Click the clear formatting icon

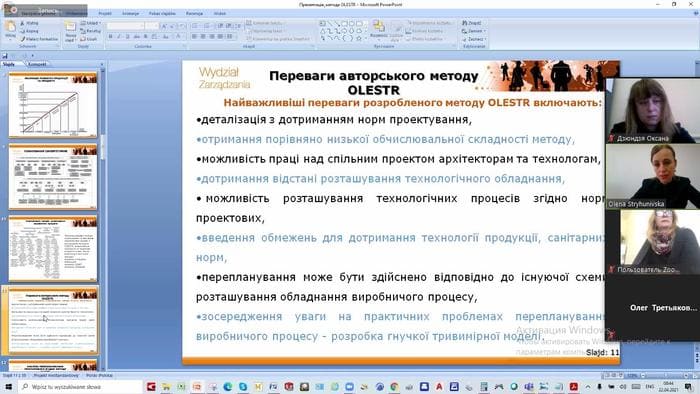point(182,25)
